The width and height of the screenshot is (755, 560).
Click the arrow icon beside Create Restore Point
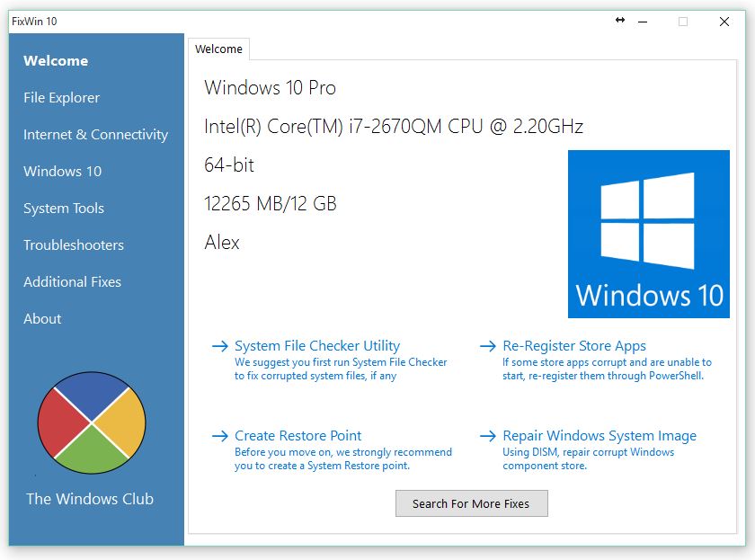220,436
